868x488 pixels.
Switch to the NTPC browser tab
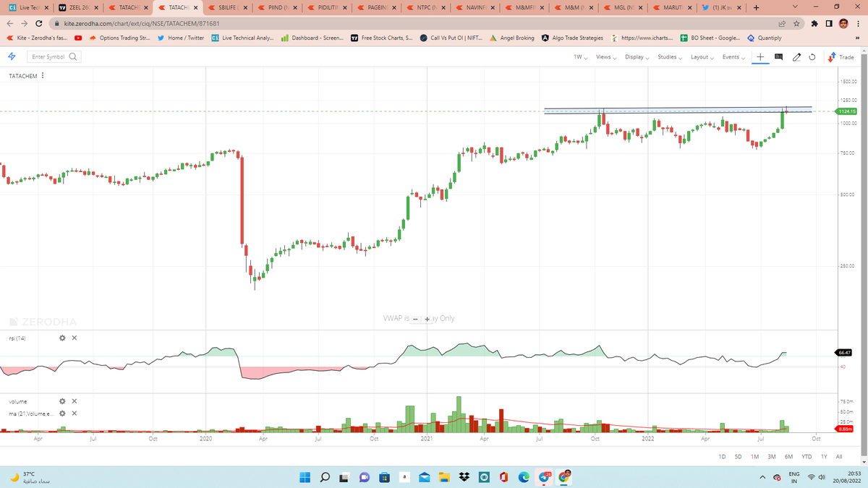(x=425, y=8)
